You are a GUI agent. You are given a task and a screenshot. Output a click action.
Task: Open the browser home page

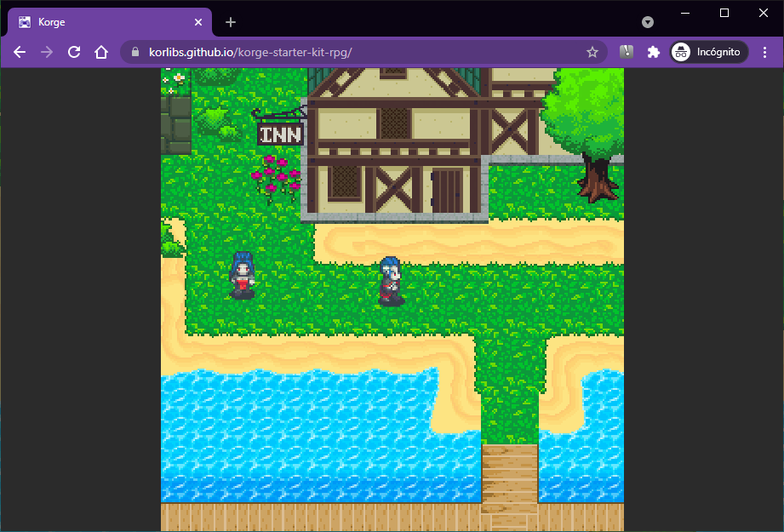tap(101, 52)
